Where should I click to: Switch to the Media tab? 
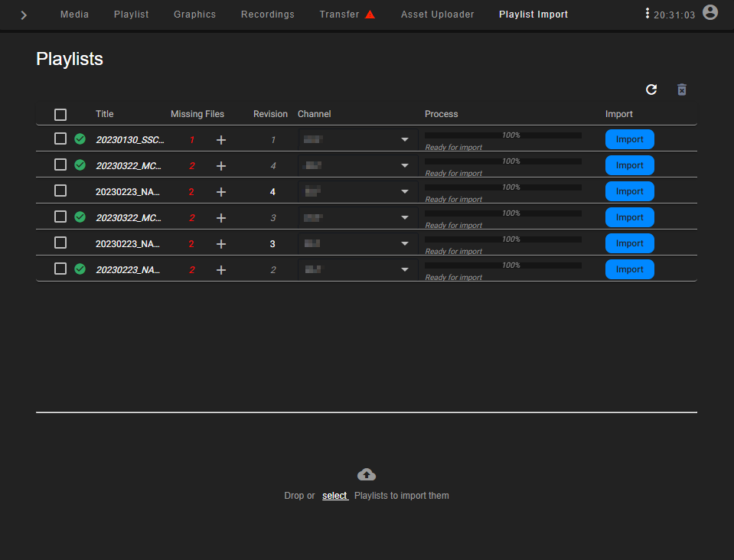pyautogui.click(x=74, y=15)
